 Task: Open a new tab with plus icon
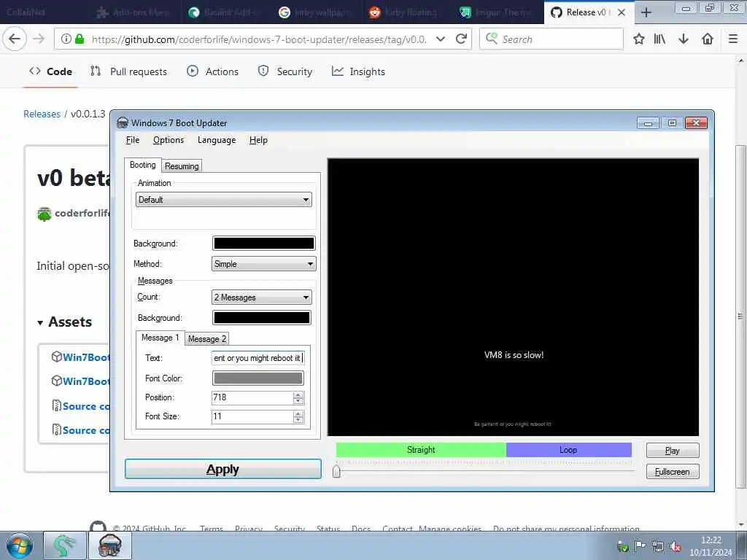646,12
